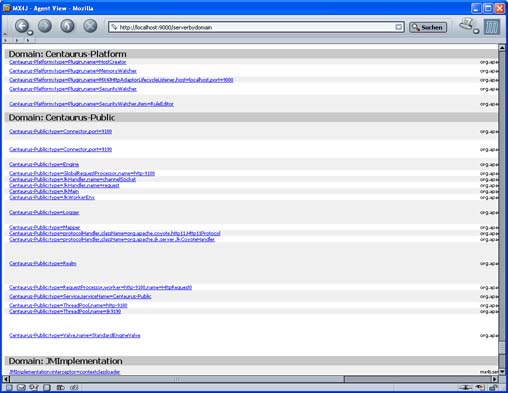The width and height of the screenshot is (508, 393).
Task: Open the Centaurus-Public type=Realm link
Action: click(x=43, y=263)
